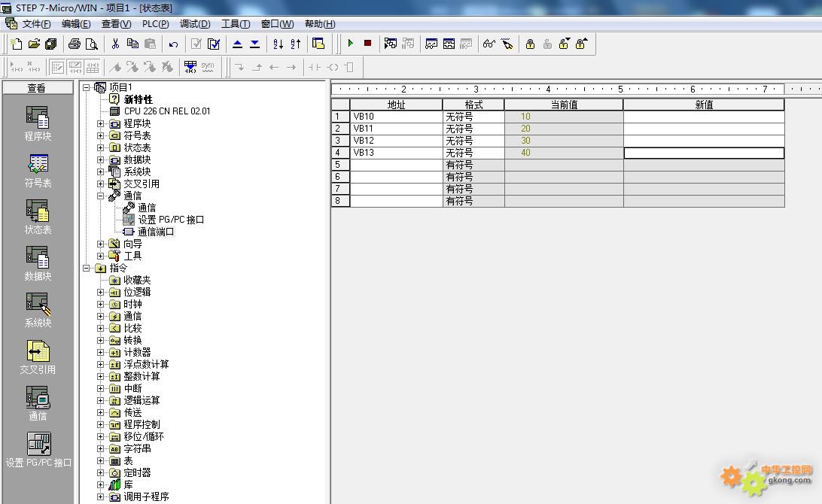Click the 查看 navigation bar header button
The image size is (822, 504).
click(38, 88)
